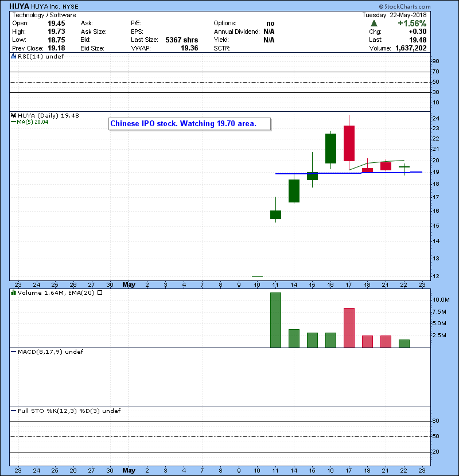Click the 'Bid Size:' label

click(x=92, y=48)
